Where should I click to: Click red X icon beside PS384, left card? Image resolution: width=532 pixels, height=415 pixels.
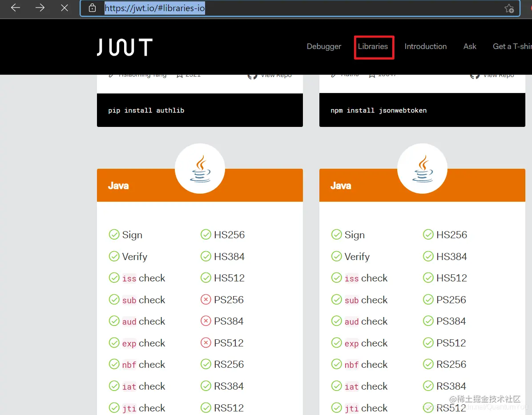[x=206, y=321]
